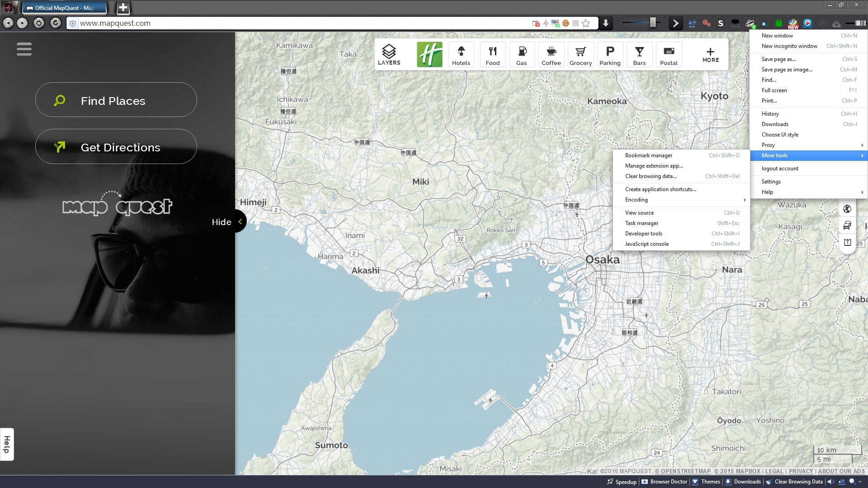Show Gas stations on the map
The image size is (868, 488).
[522, 55]
